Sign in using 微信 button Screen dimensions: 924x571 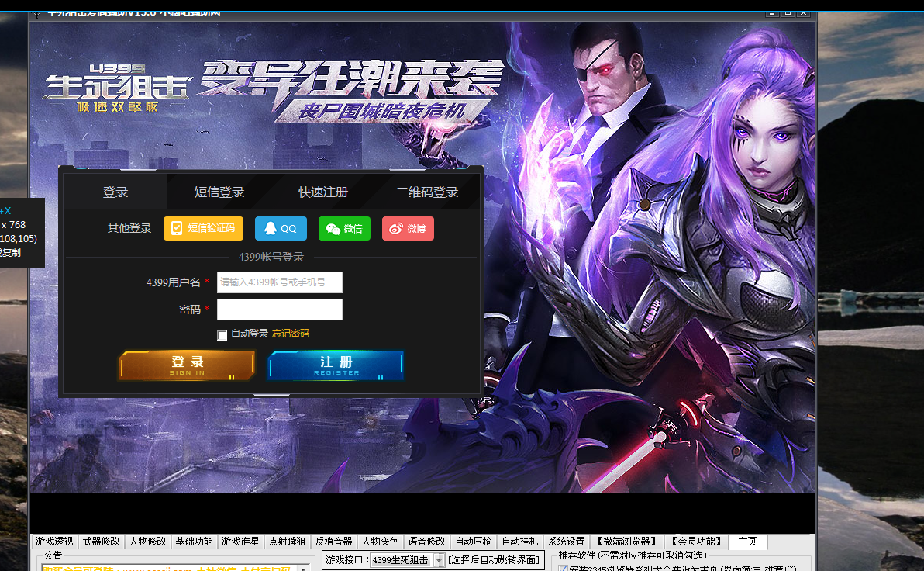tap(345, 228)
